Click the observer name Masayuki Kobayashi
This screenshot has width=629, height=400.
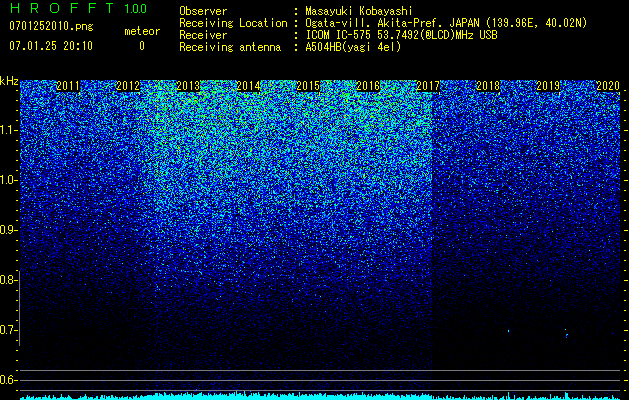(x=359, y=11)
